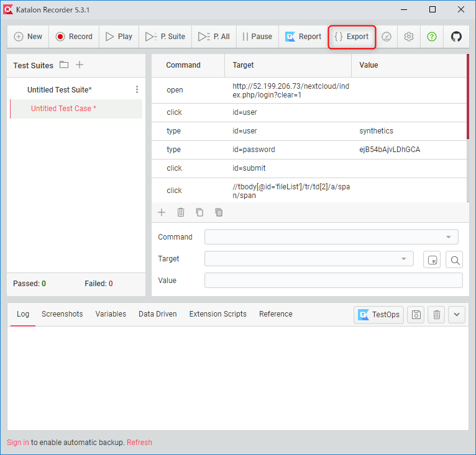476x455 pixels.
Task: Select the click id=submit row
Action: point(309,168)
